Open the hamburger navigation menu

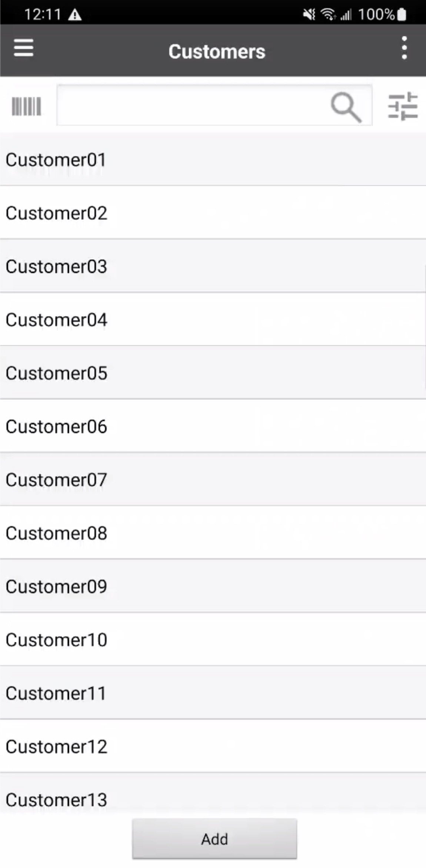point(24,48)
